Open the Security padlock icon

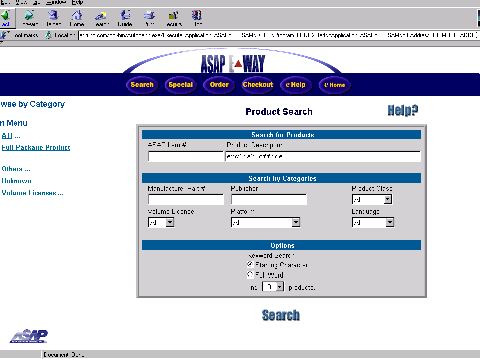[174, 18]
